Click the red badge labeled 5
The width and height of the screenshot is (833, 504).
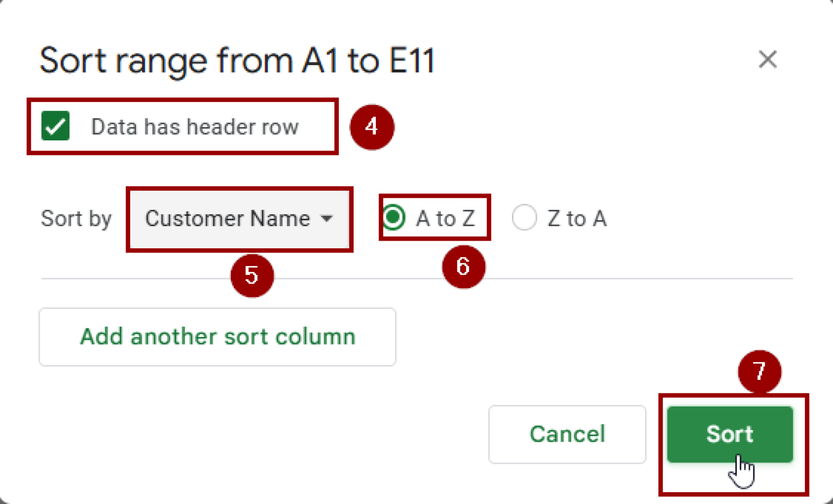(253, 275)
